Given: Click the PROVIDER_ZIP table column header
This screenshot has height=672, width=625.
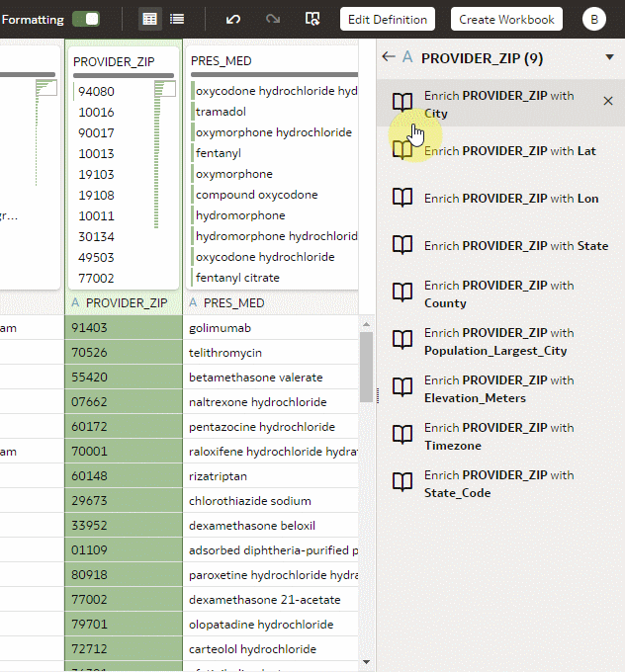Looking at the screenshot, I should click(x=124, y=303).
